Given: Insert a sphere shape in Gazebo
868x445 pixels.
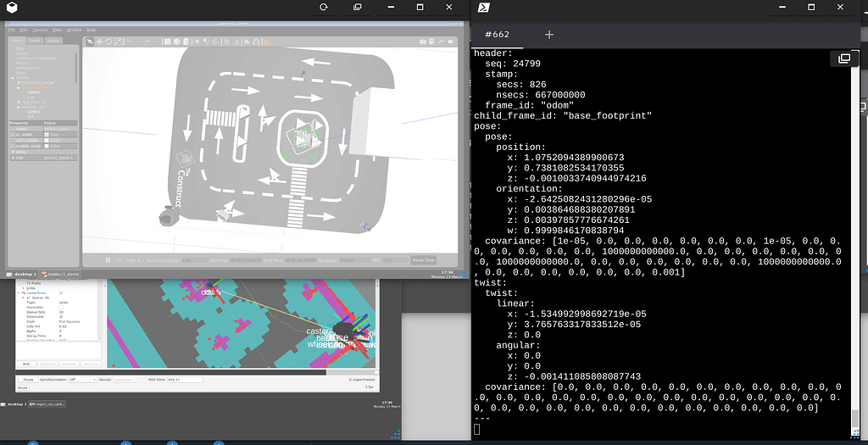Looking at the screenshot, I should 176,42.
